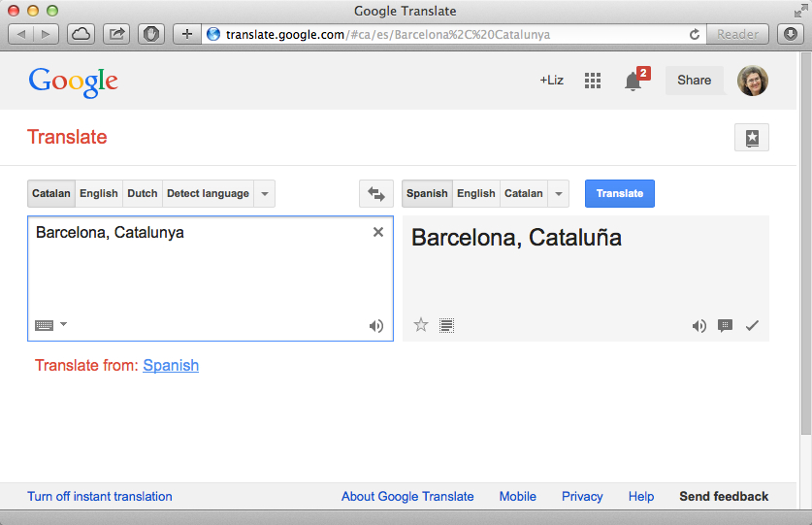This screenshot has height=525, width=812.
Task: Set source language to English
Action: pos(99,194)
